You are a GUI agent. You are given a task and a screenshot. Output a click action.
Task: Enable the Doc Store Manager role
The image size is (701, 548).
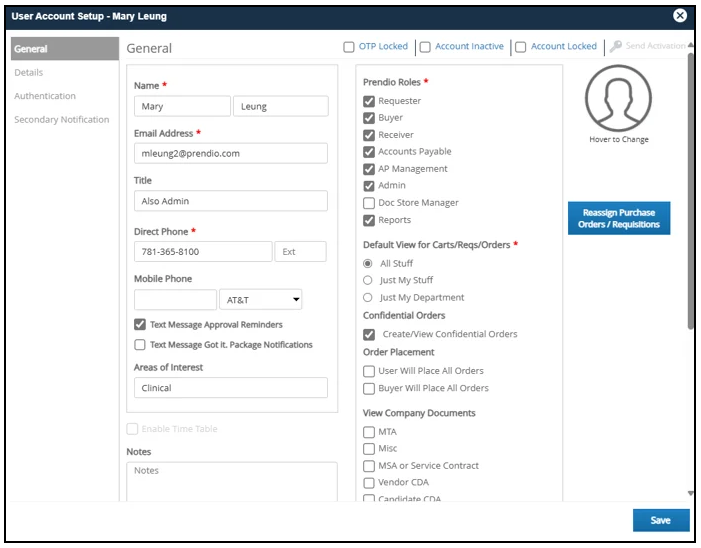coord(369,202)
